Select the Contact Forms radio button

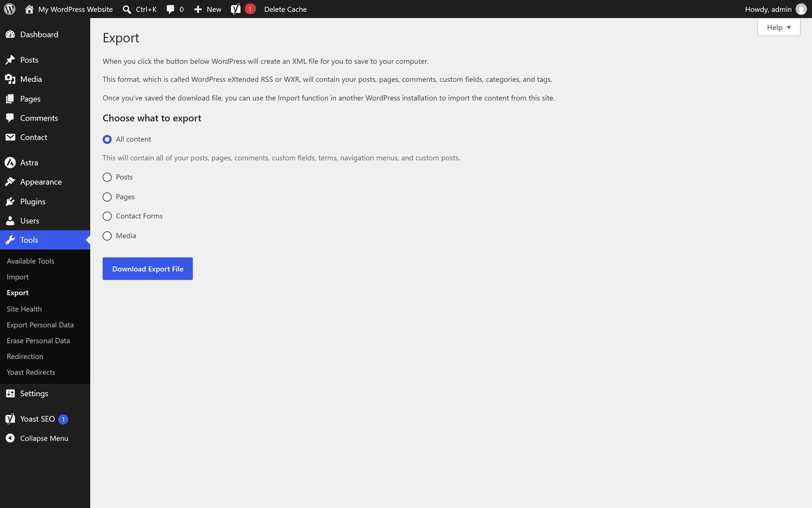[107, 216]
